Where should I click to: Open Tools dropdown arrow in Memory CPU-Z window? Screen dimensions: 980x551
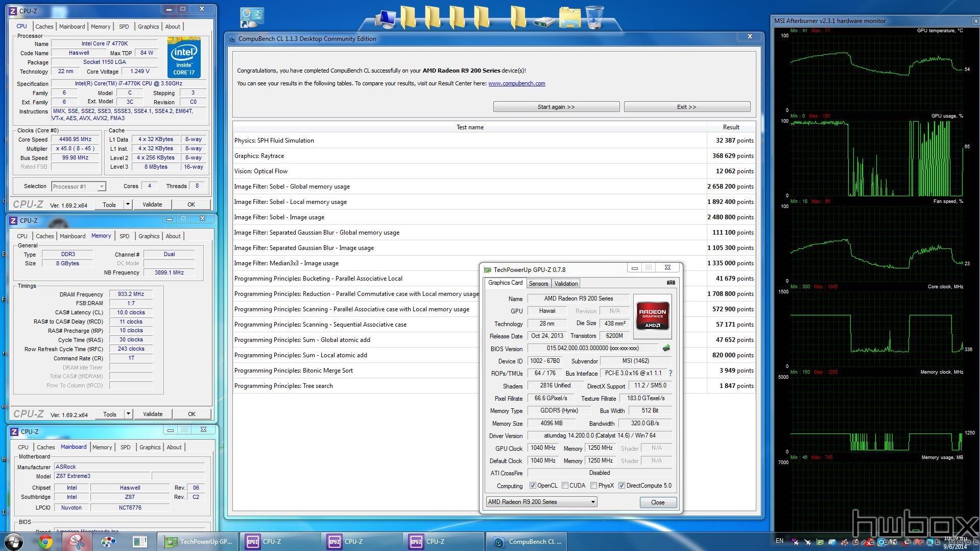pyautogui.click(x=128, y=414)
